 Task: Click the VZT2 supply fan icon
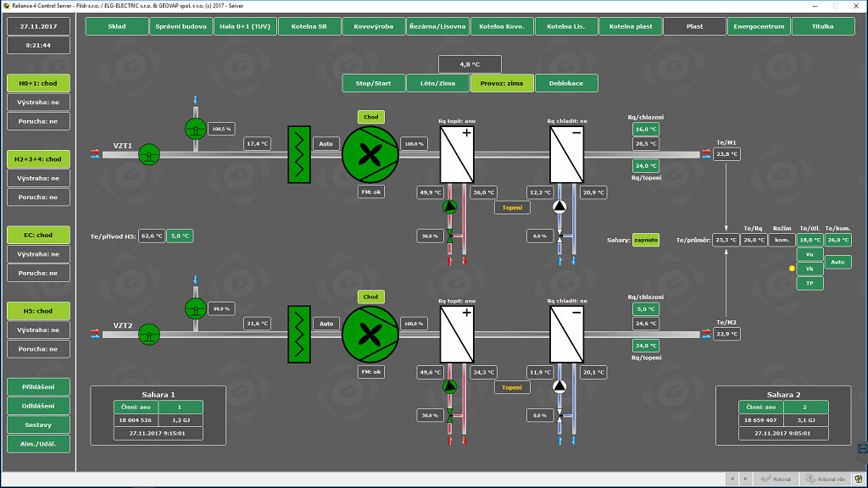370,334
